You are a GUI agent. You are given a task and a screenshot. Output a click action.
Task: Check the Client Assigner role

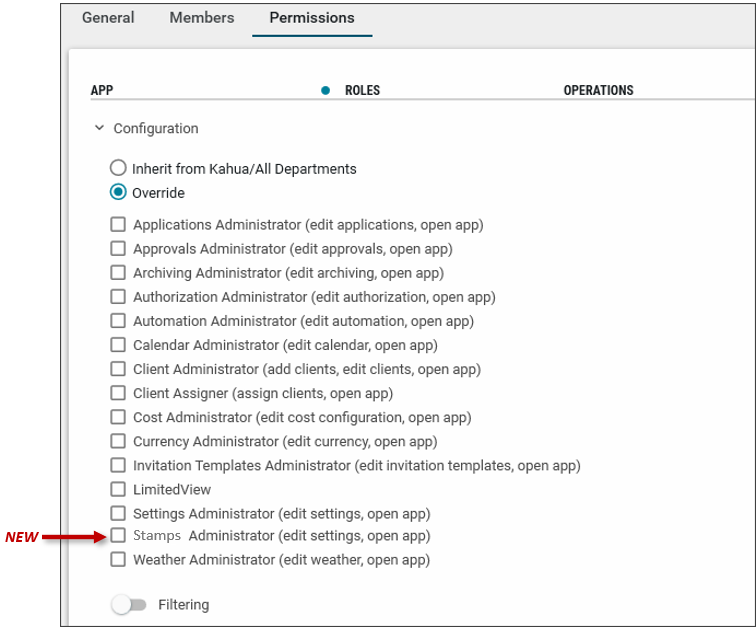pyautogui.click(x=118, y=393)
